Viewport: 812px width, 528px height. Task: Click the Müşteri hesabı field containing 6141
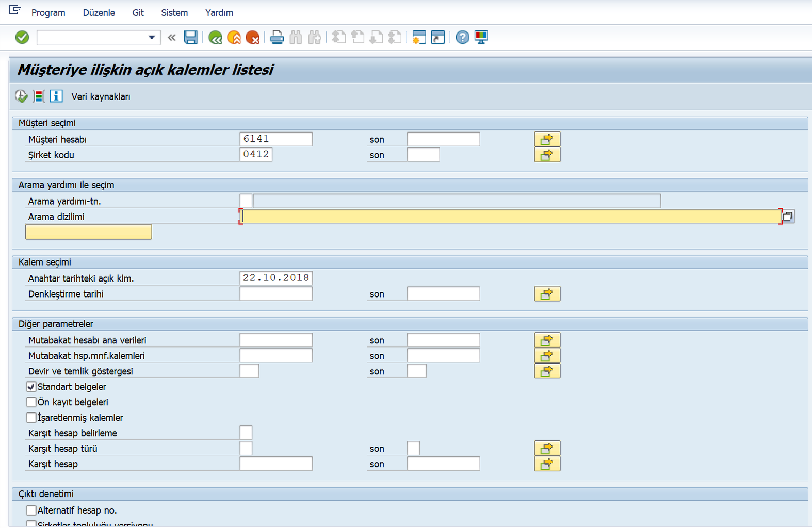[x=276, y=139]
